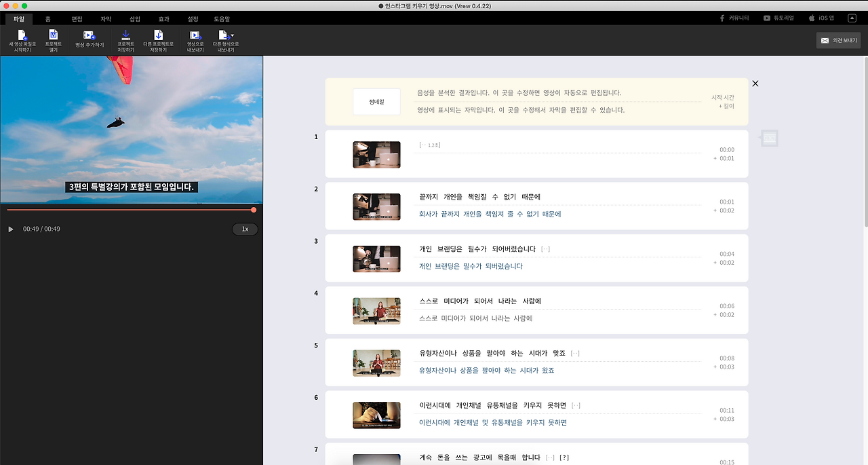
Task: Switch to the 설정 tab
Action: pos(193,19)
